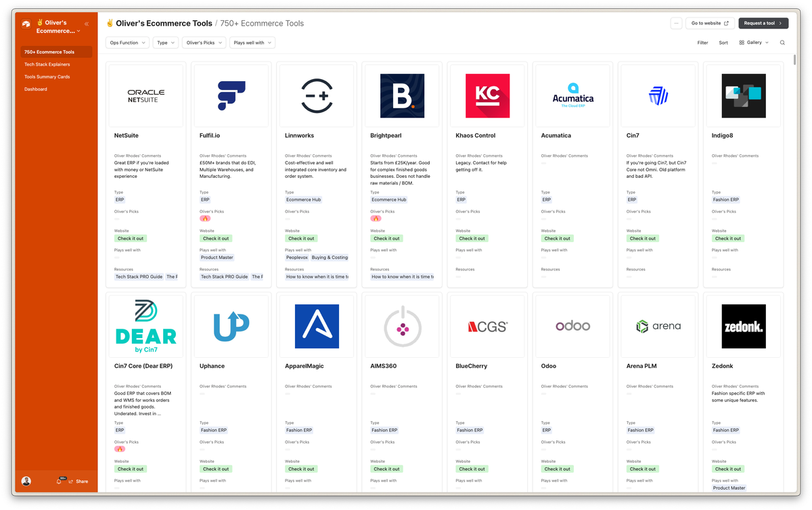Image resolution: width=812 pixels, height=510 pixels.
Task: Click the AIMS360 logo thumbnail
Action: 402,326
